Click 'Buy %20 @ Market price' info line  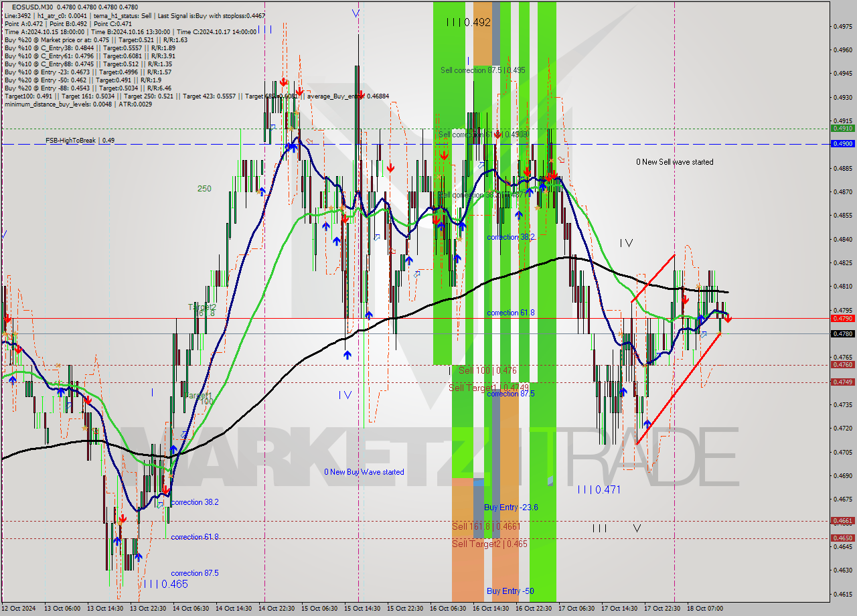[x=96, y=40]
